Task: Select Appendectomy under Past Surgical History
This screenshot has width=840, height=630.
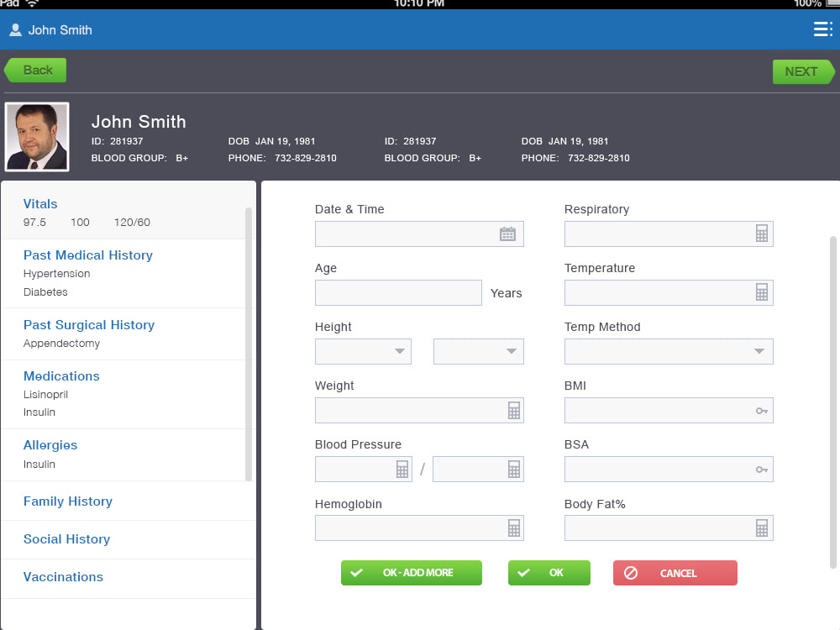Action: (x=61, y=344)
